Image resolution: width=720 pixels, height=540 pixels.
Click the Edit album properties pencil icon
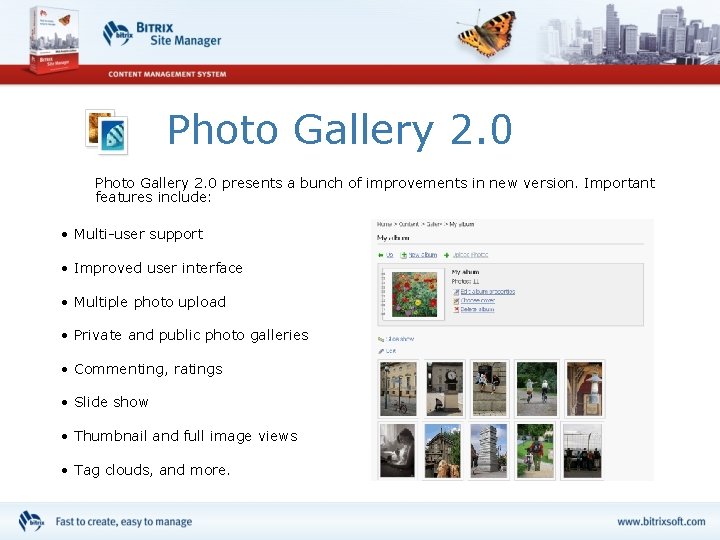click(x=456, y=292)
